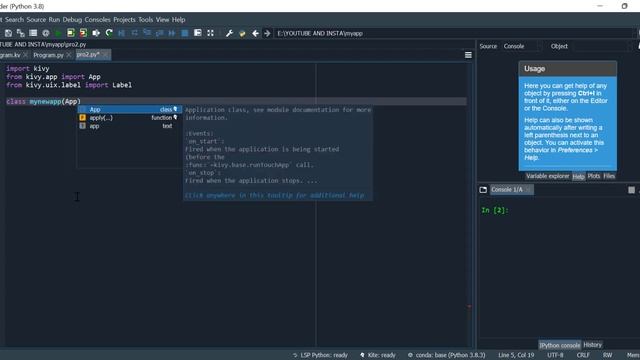Open the Debug menu
Screen dimensions: 640x360
(72, 20)
